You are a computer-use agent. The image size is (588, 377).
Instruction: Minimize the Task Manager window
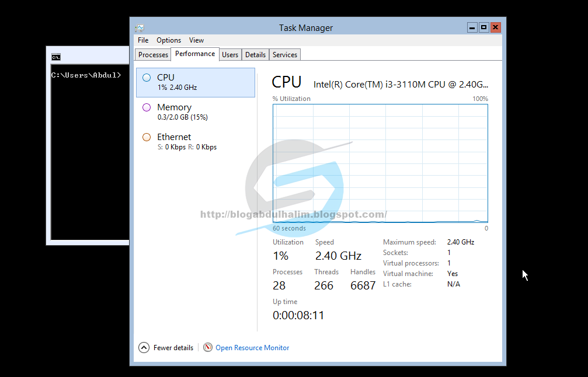click(472, 27)
